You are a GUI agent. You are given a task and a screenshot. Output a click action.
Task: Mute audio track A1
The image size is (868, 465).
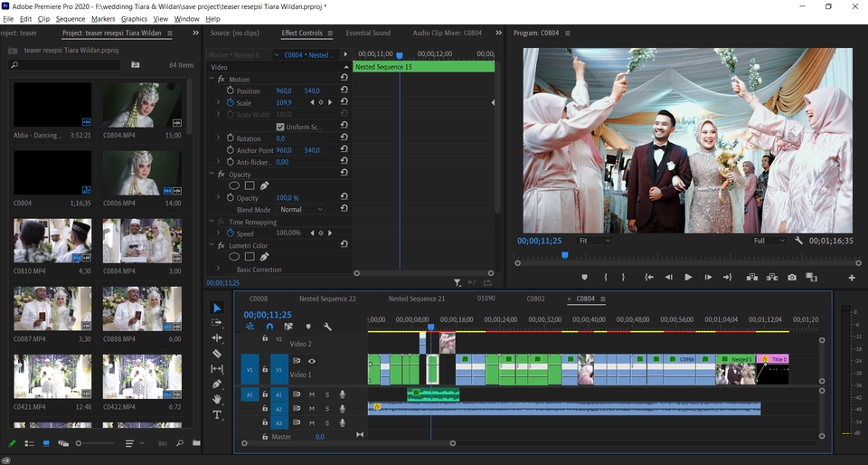coord(312,394)
